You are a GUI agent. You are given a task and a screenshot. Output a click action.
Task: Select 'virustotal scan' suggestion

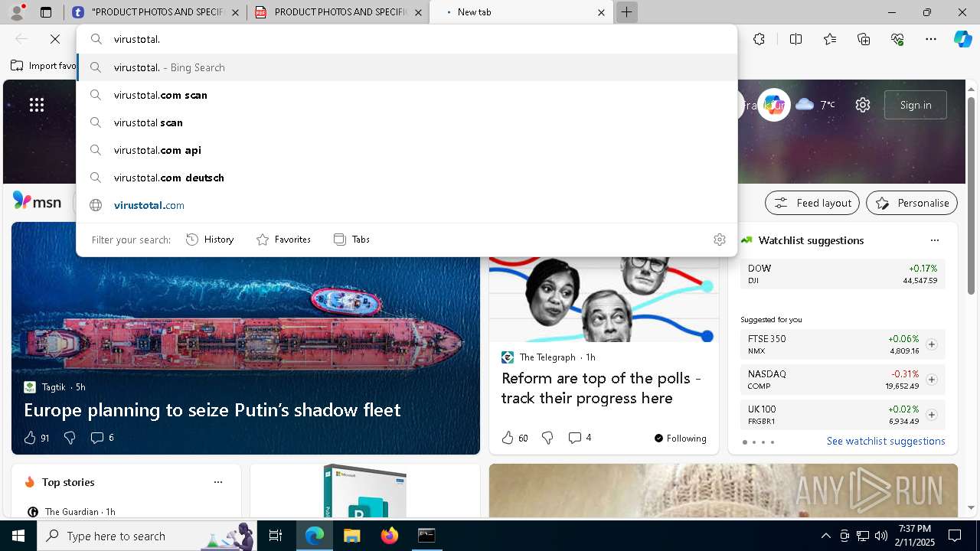point(407,122)
